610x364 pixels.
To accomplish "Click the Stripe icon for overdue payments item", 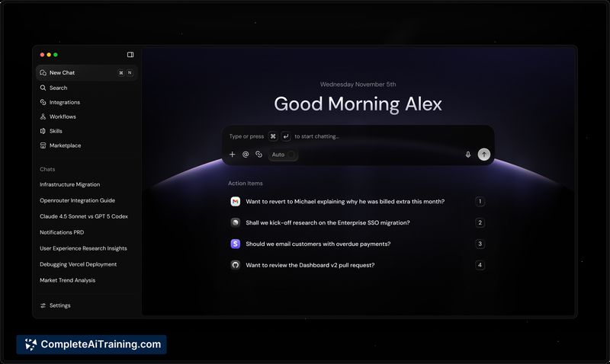I will [236, 244].
